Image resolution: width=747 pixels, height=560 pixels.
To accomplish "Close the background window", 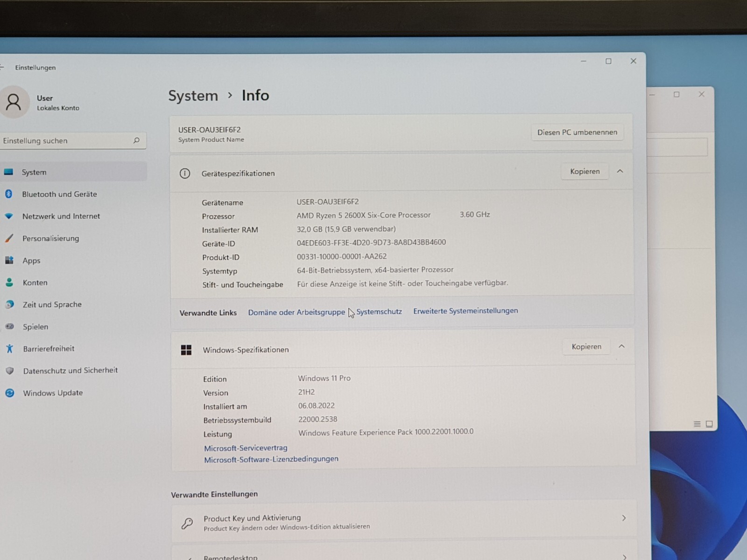I will point(701,94).
